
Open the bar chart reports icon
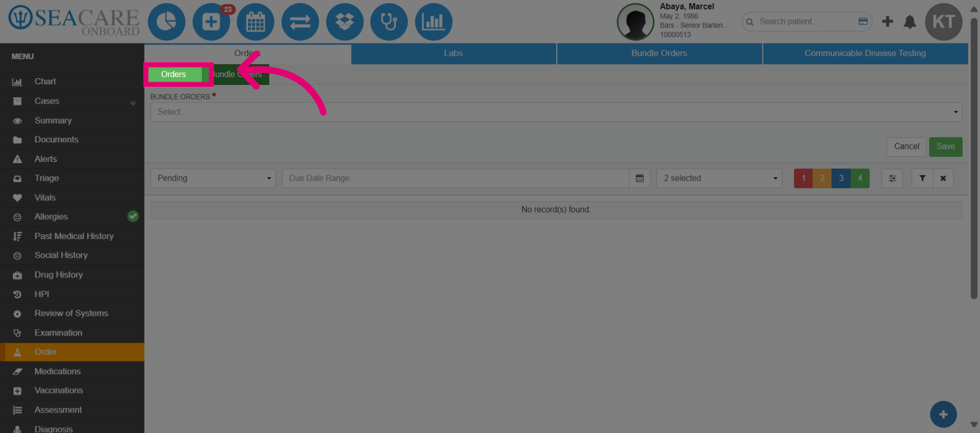pos(434,22)
